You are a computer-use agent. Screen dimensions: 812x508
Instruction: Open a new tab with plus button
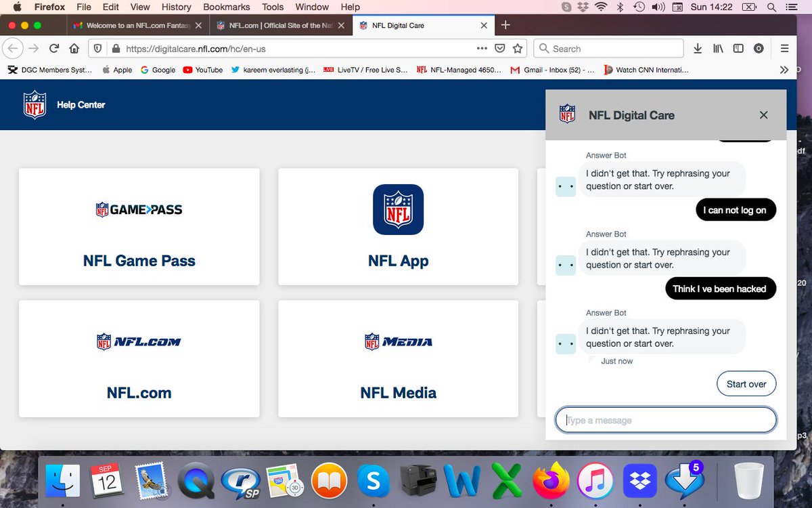coord(505,25)
